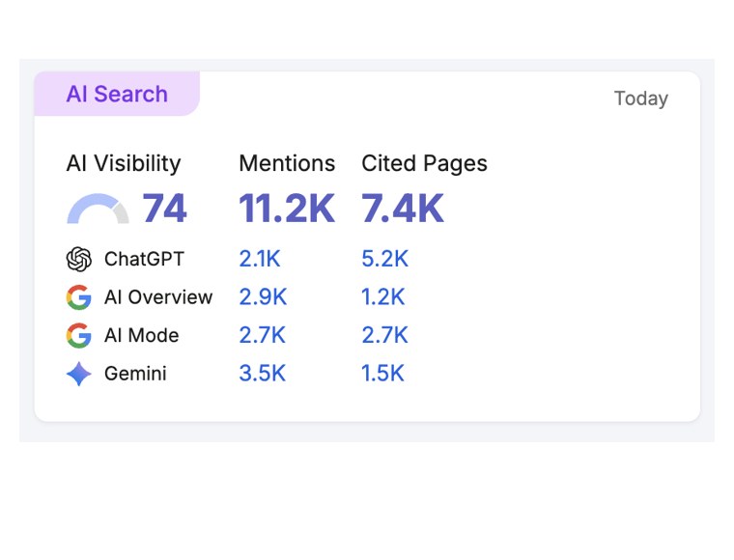Click the AI Visibility gauge arc
Viewport: 734px width, 560px height.
click(x=98, y=209)
